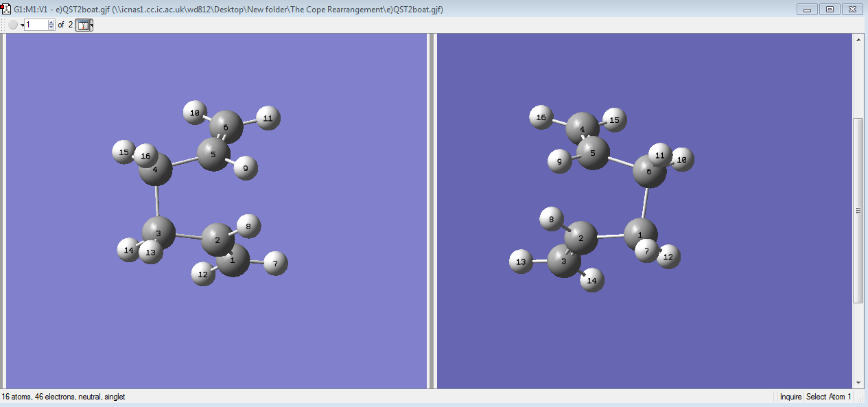Select carbon atom 5 in the left model

(x=214, y=154)
